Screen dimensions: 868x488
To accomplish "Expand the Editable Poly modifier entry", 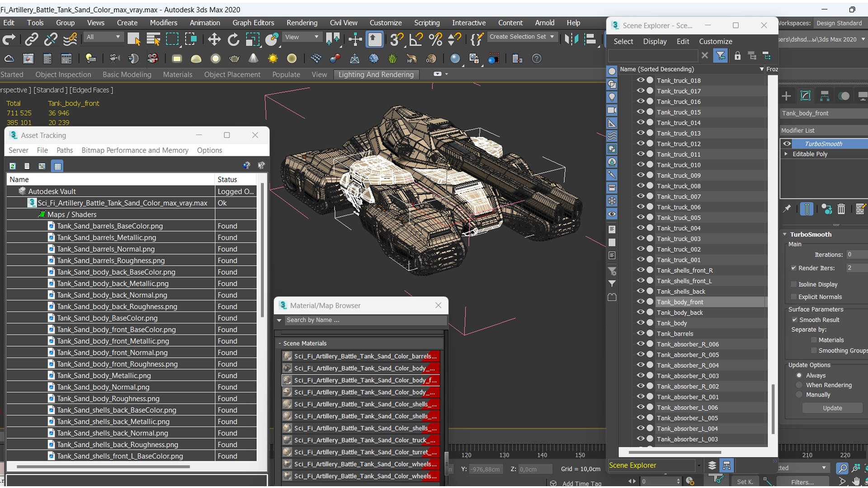I will 786,154.
